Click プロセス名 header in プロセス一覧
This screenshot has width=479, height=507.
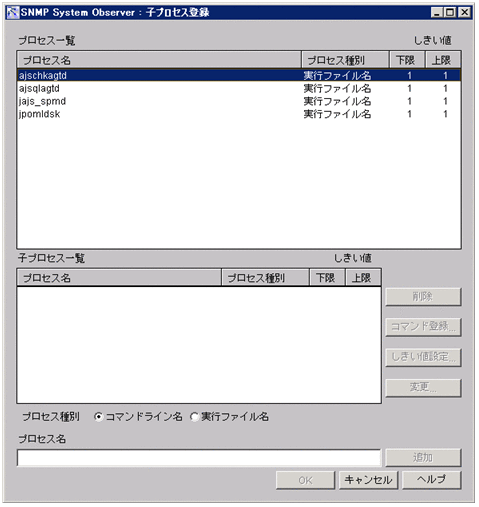click(159, 60)
